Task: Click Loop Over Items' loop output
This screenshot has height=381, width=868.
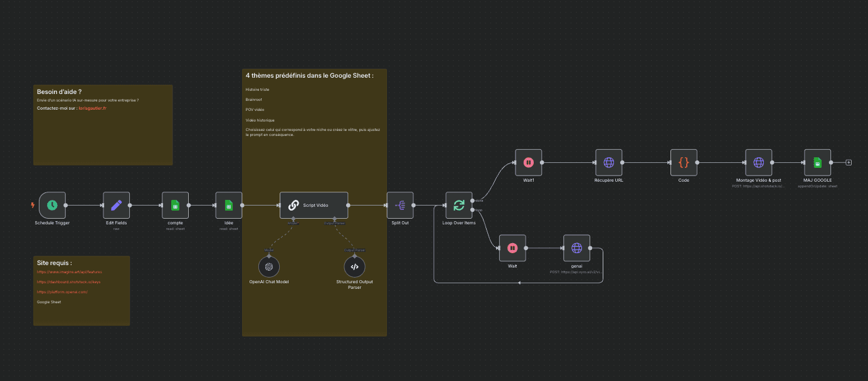Action: click(x=473, y=210)
